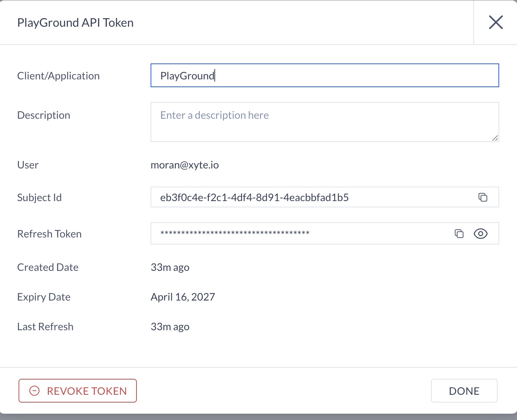Click the Last Refresh label
517x420 pixels.
[x=45, y=327]
